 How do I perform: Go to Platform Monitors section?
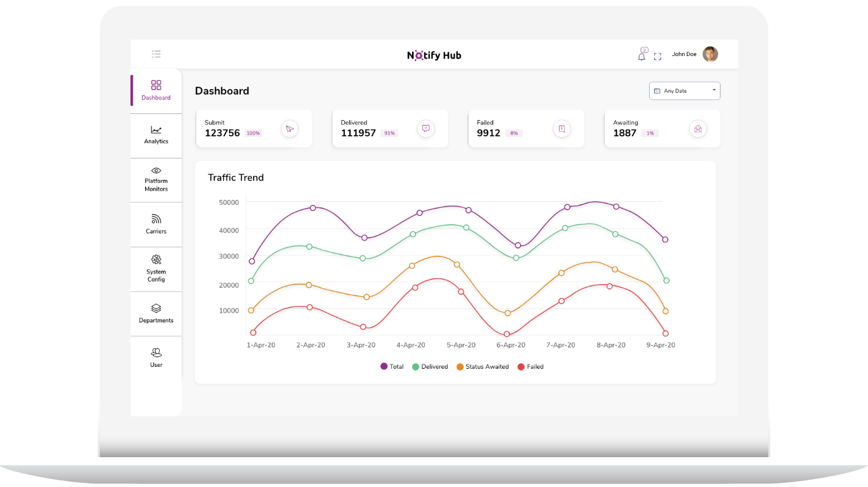[156, 180]
